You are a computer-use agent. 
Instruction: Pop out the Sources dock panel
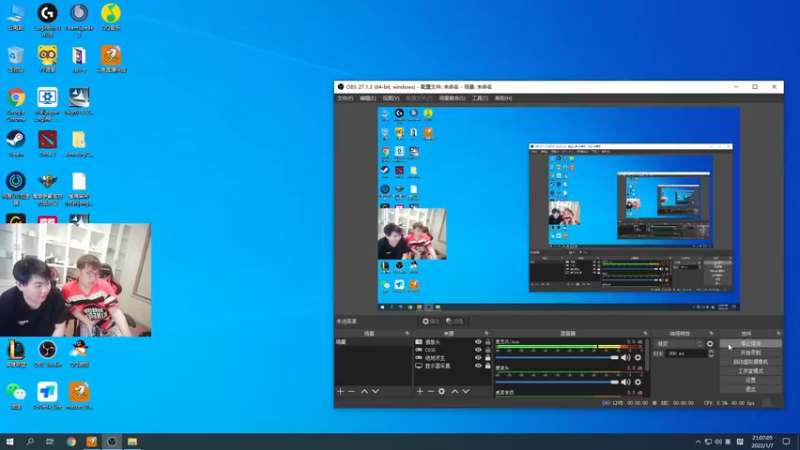click(x=487, y=333)
